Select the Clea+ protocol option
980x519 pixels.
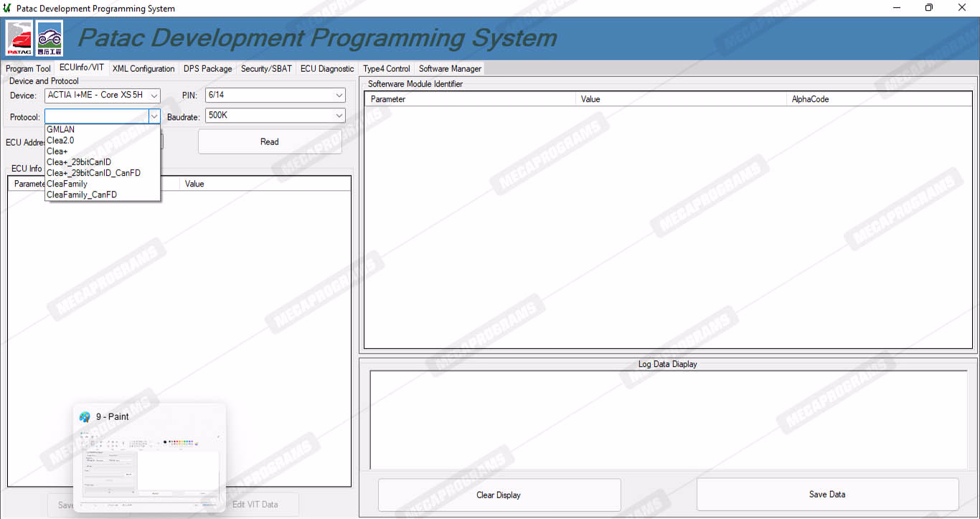(103, 151)
